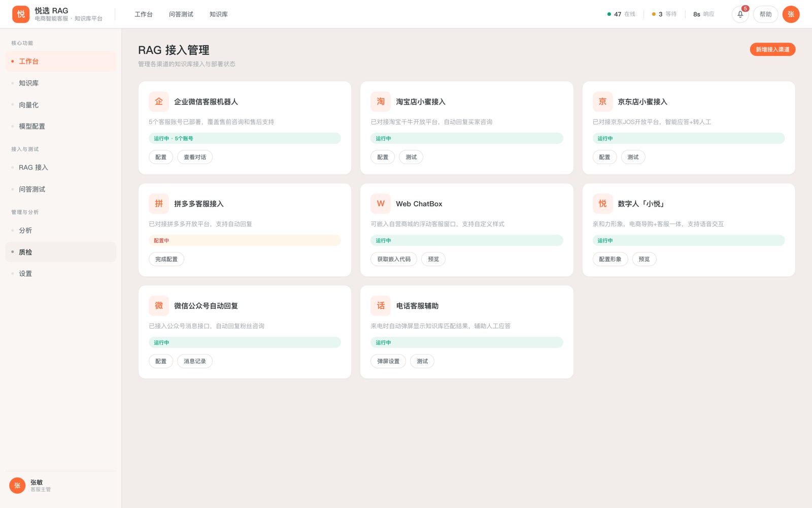Click the 悦选 RAG logo icon
This screenshot has width=812, height=508.
point(21,14)
